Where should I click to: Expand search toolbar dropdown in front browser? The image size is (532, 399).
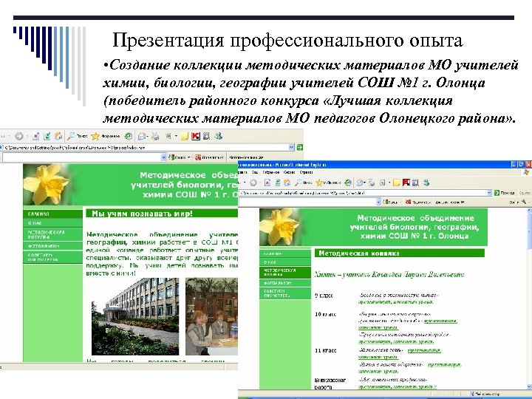click(x=378, y=202)
